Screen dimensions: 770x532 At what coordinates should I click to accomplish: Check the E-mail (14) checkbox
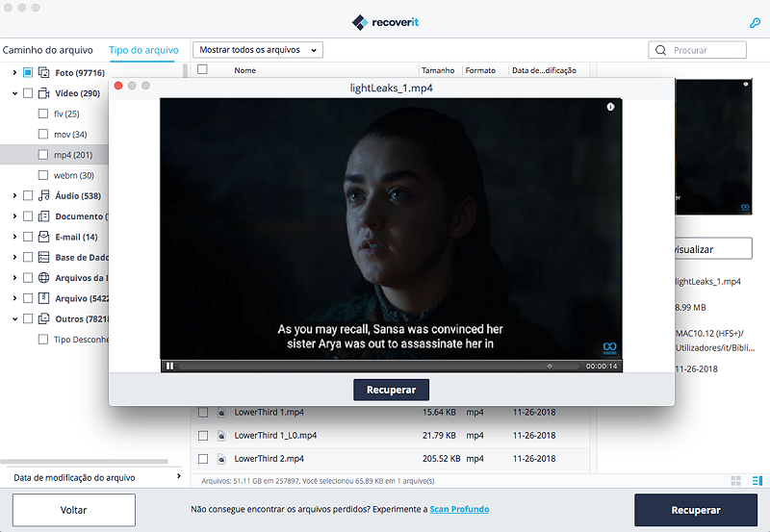[x=28, y=237]
